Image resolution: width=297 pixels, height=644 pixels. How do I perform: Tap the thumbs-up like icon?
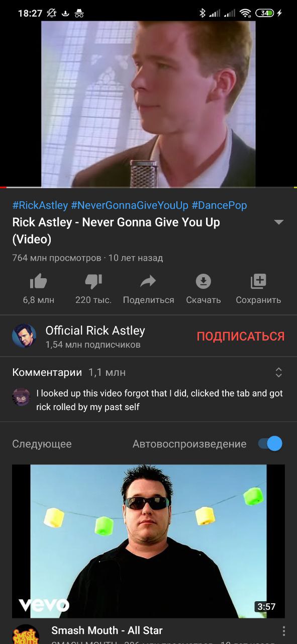click(x=39, y=281)
